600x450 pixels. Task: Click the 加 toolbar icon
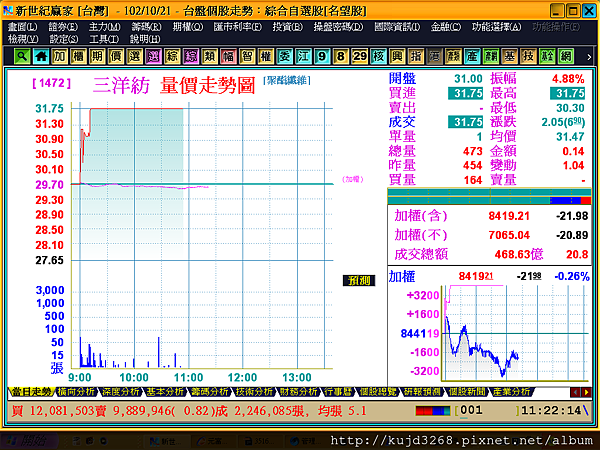tap(59, 57)
